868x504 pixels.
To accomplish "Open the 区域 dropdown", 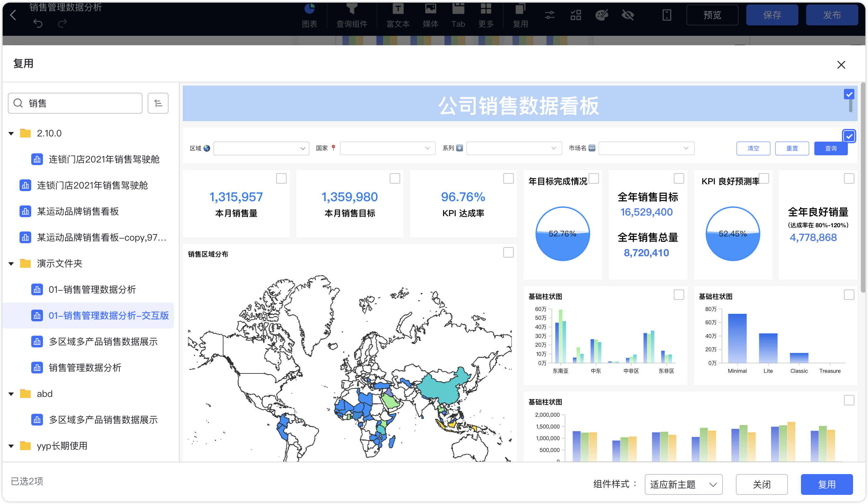I will click(x=261, y=148).
